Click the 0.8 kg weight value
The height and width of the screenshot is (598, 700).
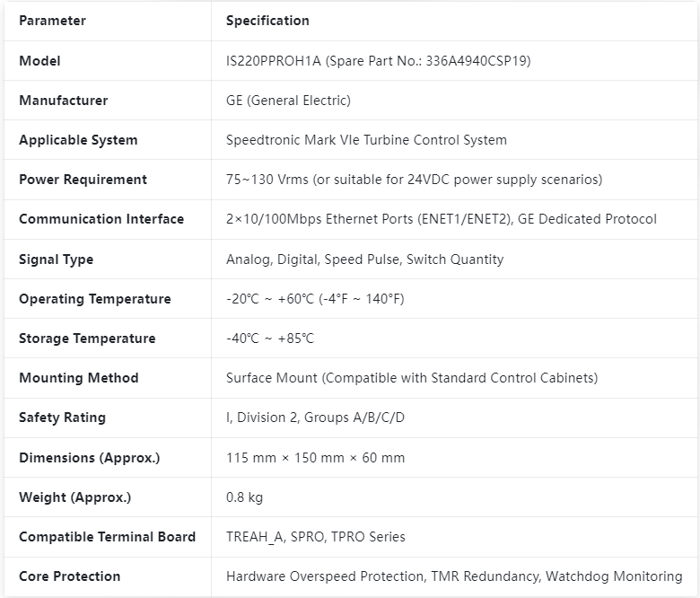coord(244,497)
